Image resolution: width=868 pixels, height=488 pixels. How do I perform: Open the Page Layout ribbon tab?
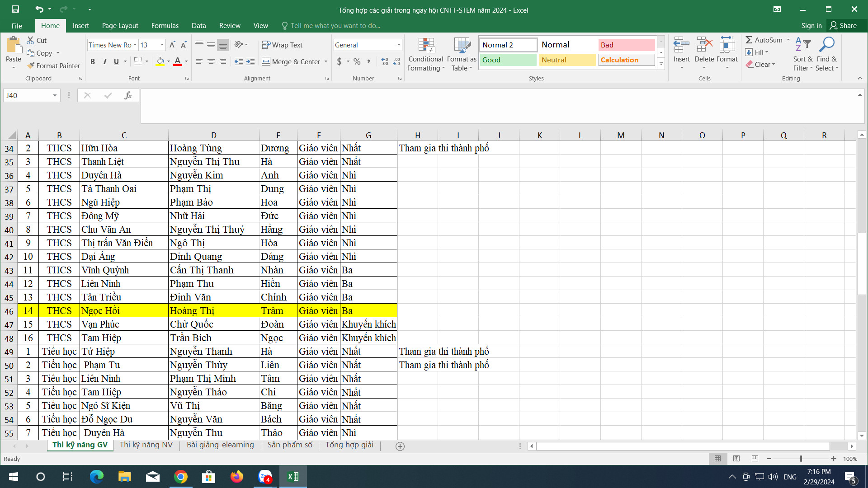click(120, 26)
